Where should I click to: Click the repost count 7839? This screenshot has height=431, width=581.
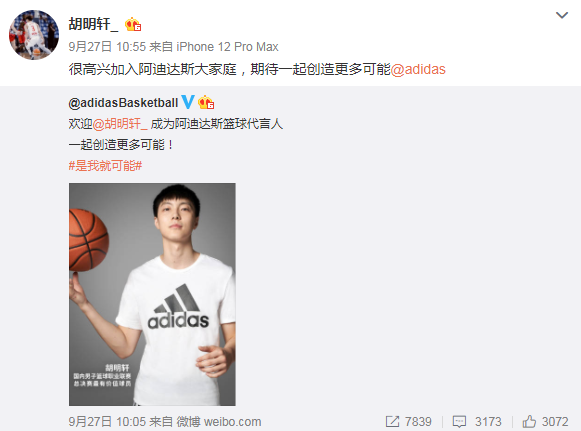coord(418,422)
